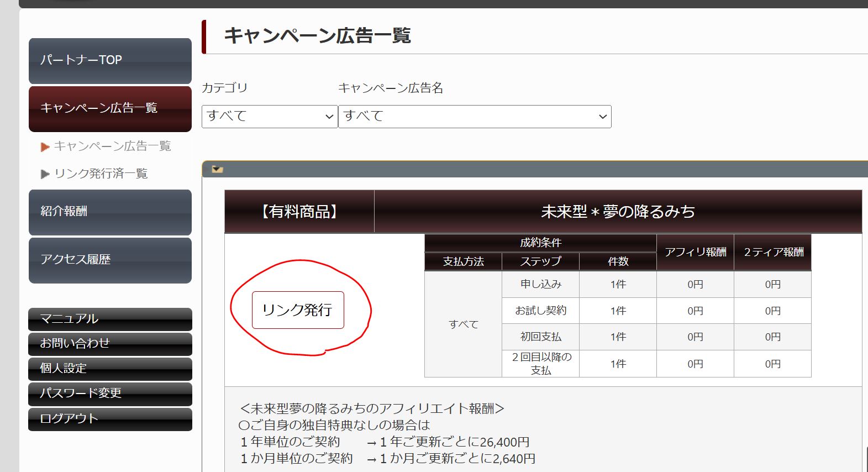Expand the キャンペーン広告名 dropdown
The width and height of the screenshot is (868, 472).
[x=474, y=117]
